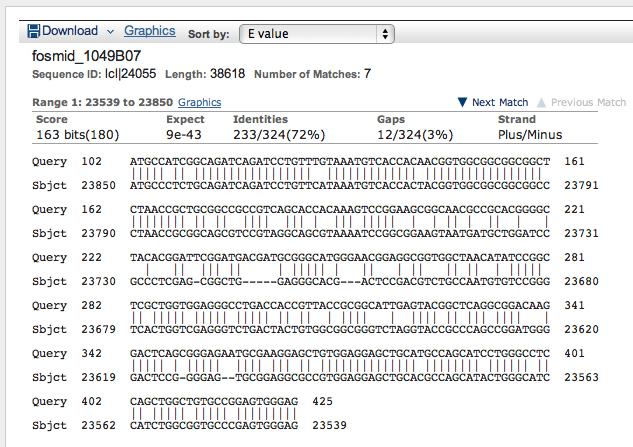
Task: Open the Graphics link in toolbar
Action: pyautogui.click(x=150, y=31)
